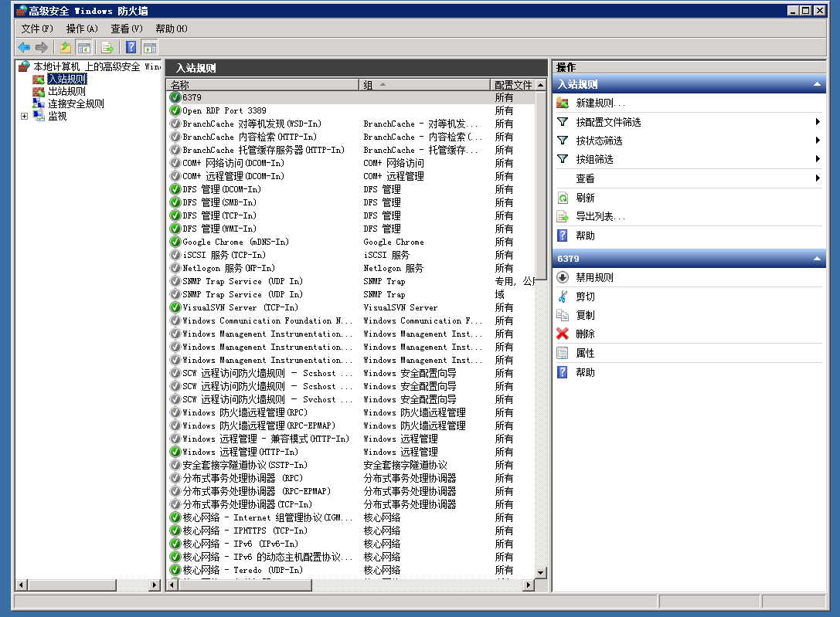Image resolution: width=840 pixels, height=617 pixels.
Task: Click the 帮助 icon under 入站规则 section
Action: [563, 236]
